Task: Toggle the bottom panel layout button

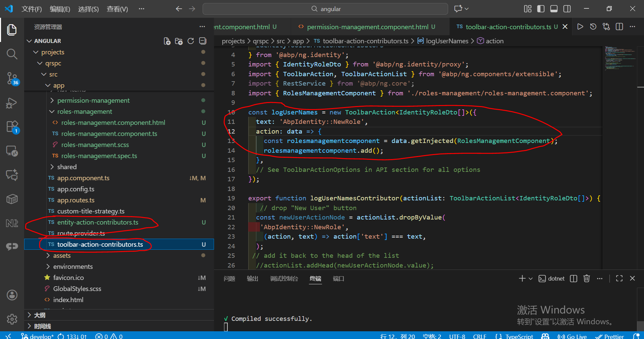Action: [554, 9]
